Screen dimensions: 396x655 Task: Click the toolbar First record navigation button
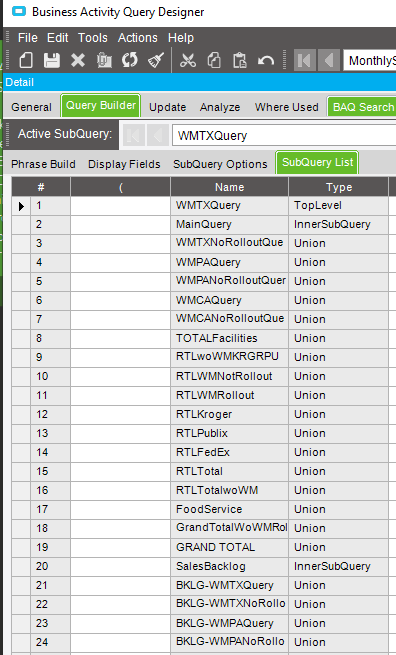305,61
